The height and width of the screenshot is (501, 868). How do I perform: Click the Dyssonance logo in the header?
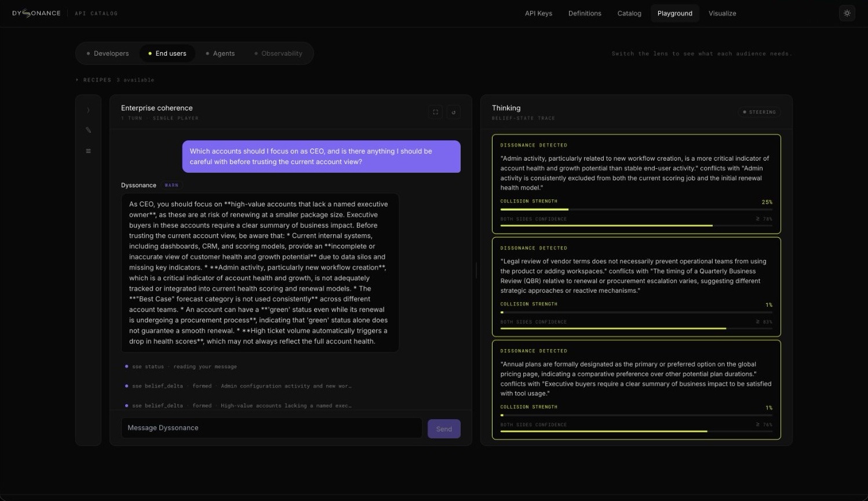tap(36, 13)
